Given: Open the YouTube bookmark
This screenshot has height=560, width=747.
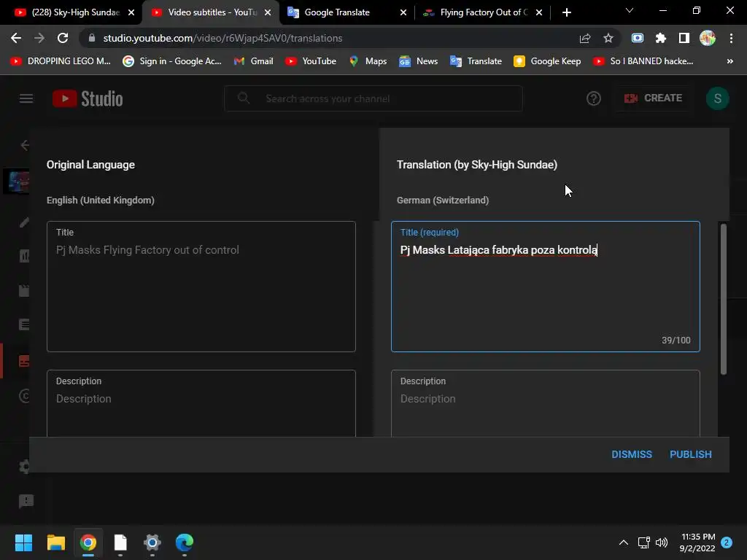Looking at the screenshot, I should click(x=311, y=61).
